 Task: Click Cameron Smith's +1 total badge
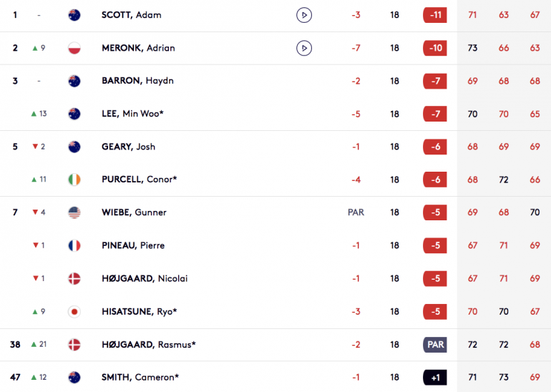point(435,378)
